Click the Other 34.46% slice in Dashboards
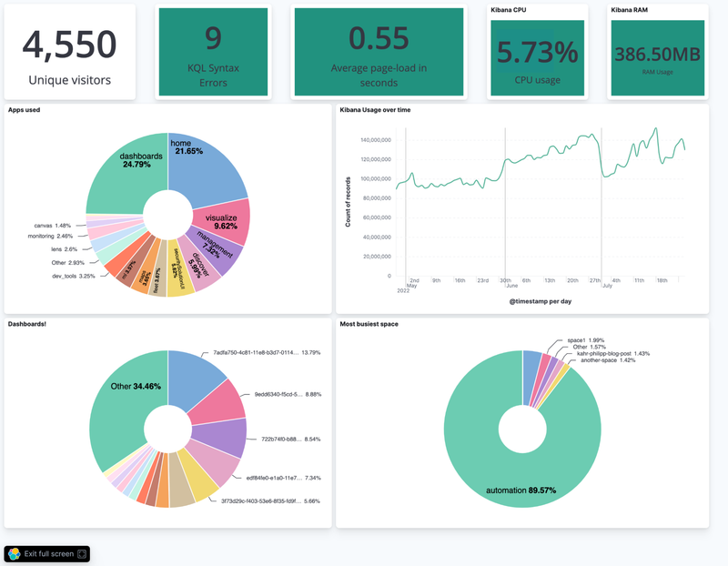The image size is (728, 566). [123, 400]
